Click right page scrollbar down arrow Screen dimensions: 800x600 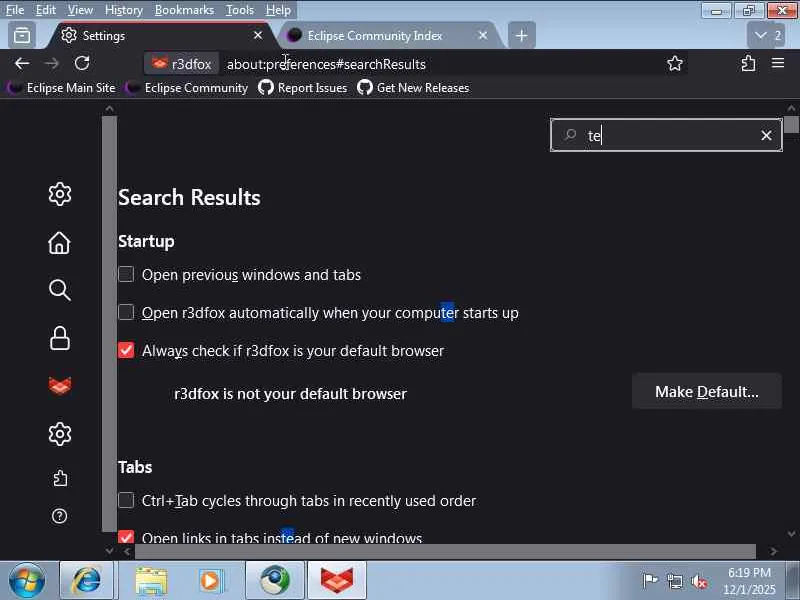[x=791, y=534]
